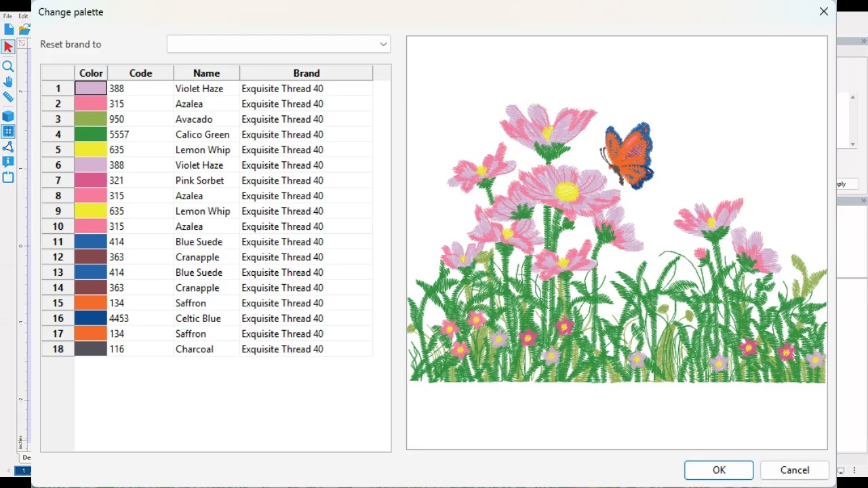Click the Color column header

[x=91, y=73]
